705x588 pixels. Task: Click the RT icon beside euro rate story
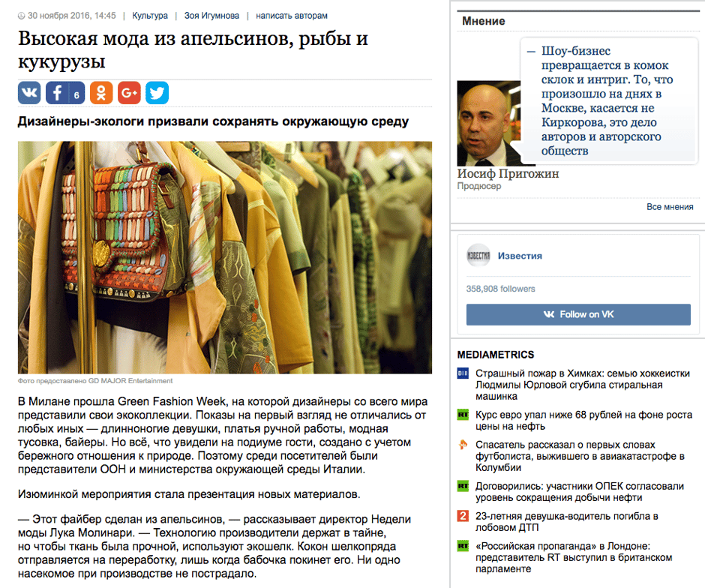tap(463, 415)
